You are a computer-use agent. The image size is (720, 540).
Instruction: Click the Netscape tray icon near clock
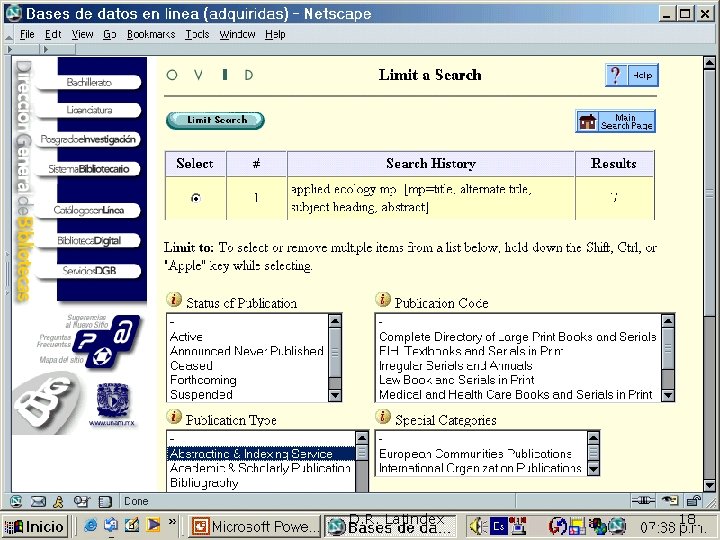point(617,526)
